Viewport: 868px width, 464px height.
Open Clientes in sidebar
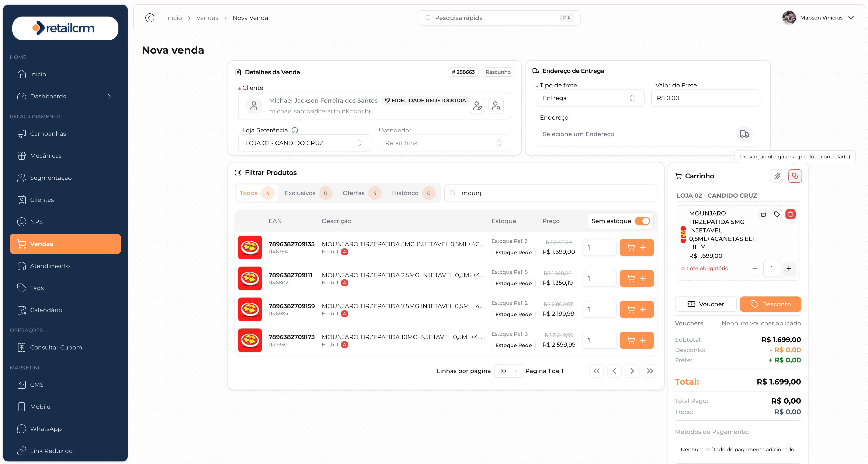(65, 200)
